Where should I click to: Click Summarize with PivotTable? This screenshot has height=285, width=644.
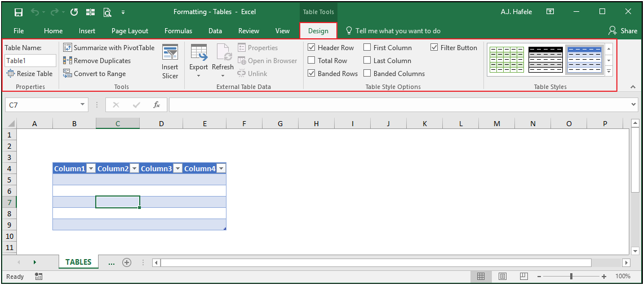tap(109, 48)
